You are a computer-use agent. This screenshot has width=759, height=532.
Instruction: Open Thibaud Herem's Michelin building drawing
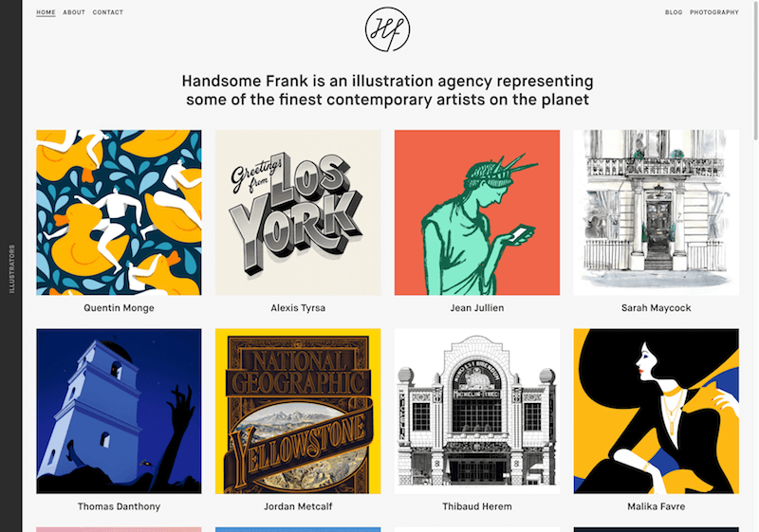click(x=477, y=411)
